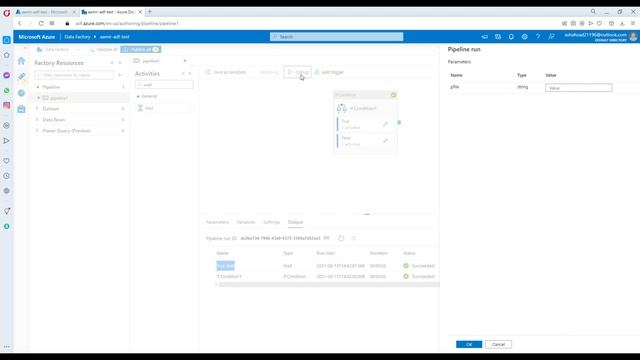640x360 pixels.
Task: Expand the Data flows tree group
Action: click(x=38, y=120)
